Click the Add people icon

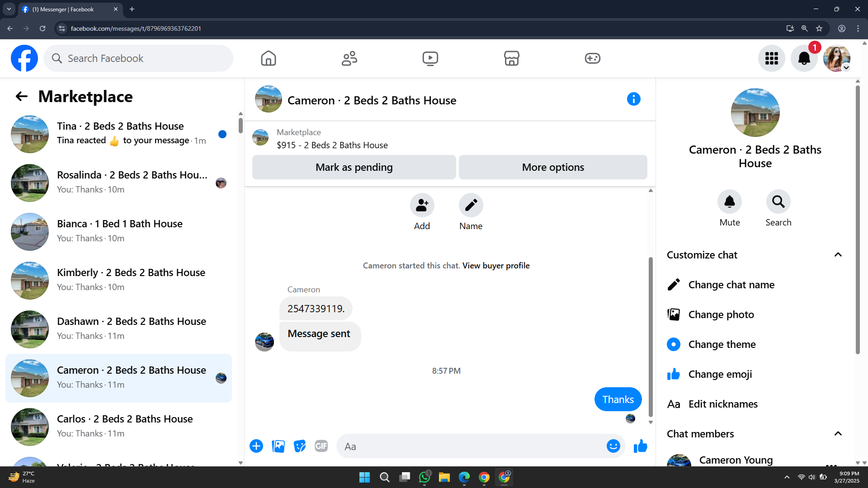coord(422,205)
